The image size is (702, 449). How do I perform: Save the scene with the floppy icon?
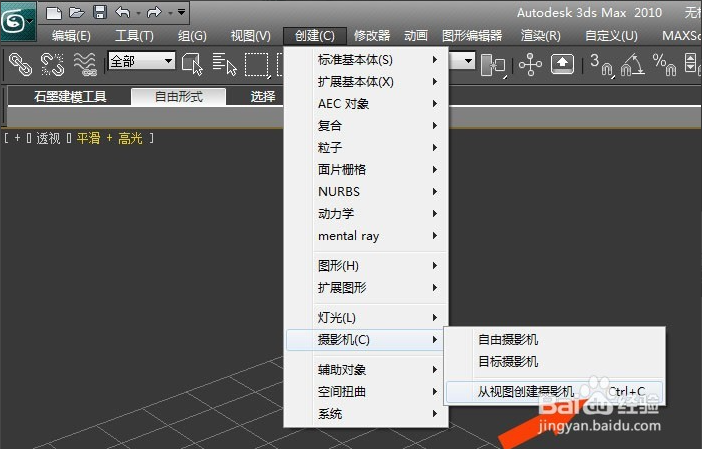100,13
